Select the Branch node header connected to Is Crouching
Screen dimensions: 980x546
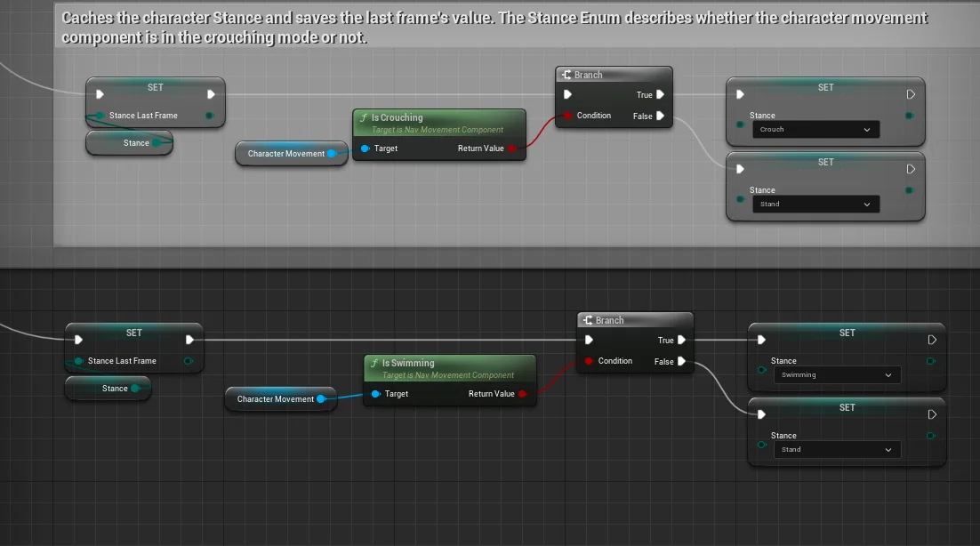coord(614,75)
